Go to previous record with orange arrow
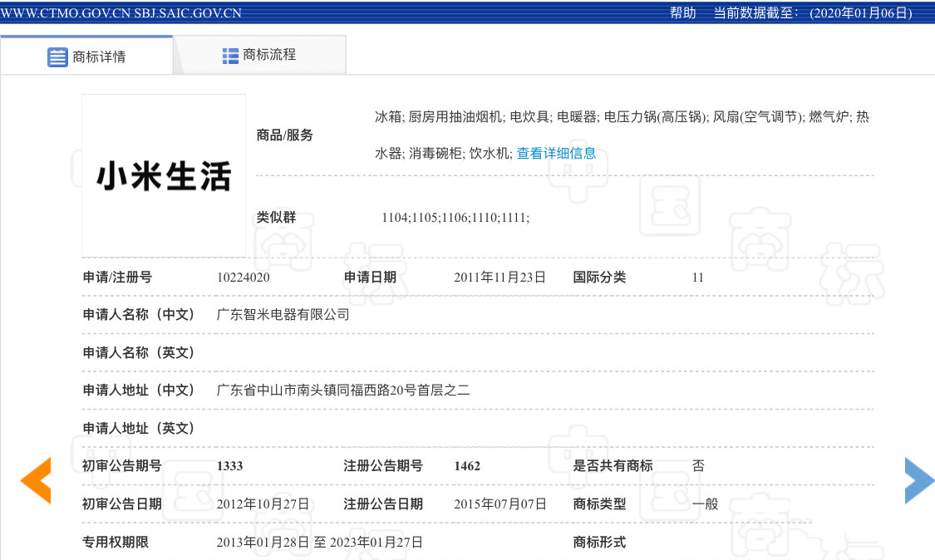The height and width of the screenshot is (560, 935). (x=36, y=481)
